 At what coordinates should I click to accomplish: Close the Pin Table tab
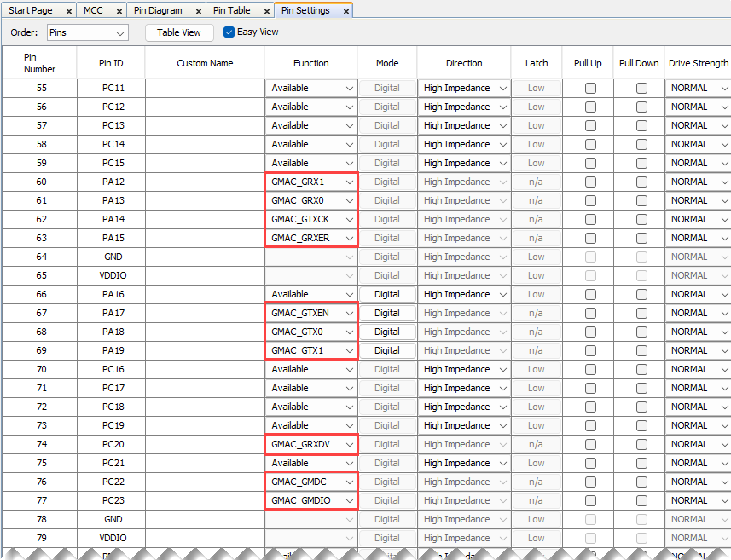[x=265, y=11]
